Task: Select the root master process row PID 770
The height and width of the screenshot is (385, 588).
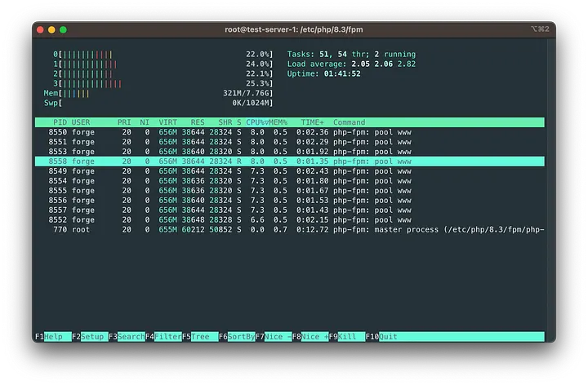Action: click(290, 229)
